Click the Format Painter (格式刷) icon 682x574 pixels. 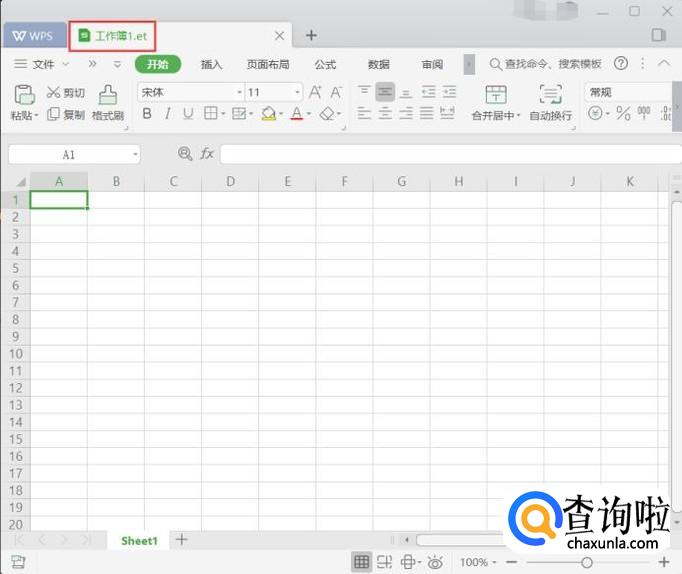click(107, 95)
